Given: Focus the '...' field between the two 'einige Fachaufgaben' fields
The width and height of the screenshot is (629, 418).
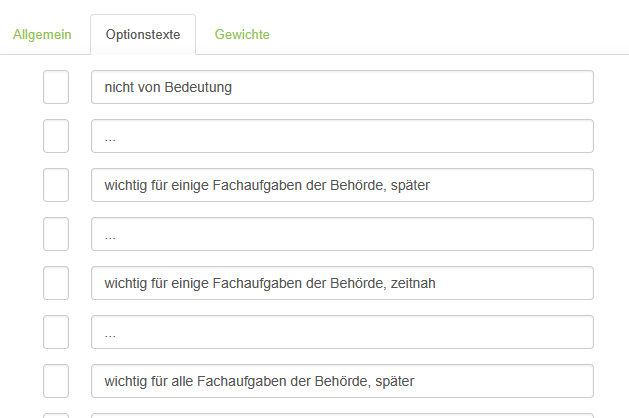Looking at the screenshot, I should tap(342, 234).
